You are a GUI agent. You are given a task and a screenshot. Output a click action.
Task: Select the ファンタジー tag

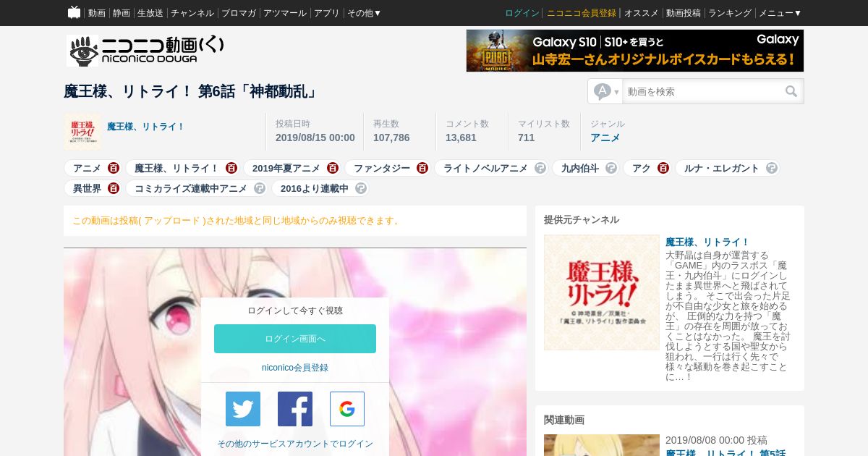(382, 168)
